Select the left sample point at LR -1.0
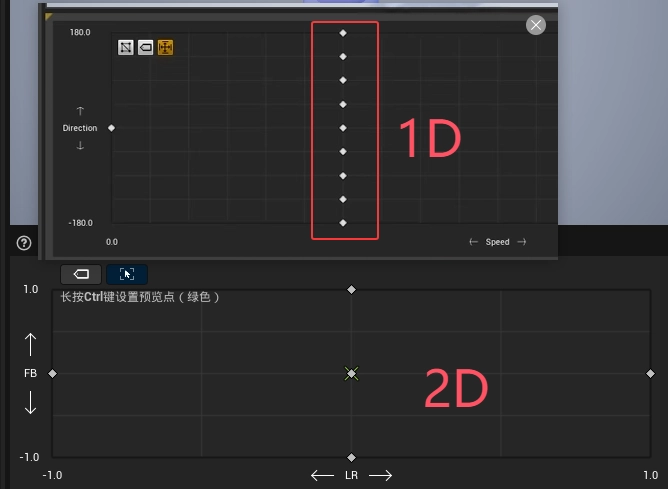Viewport: 668px width, 489px height. tap(52, 374)
